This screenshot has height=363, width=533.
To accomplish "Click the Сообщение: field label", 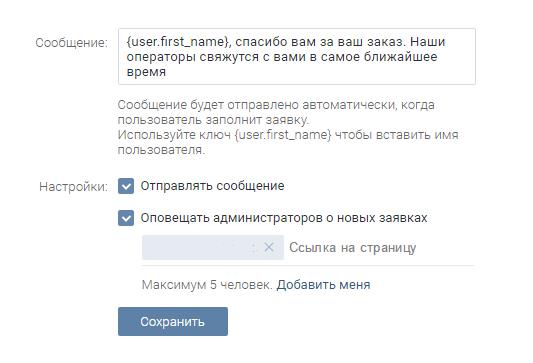I will point(71,43).
